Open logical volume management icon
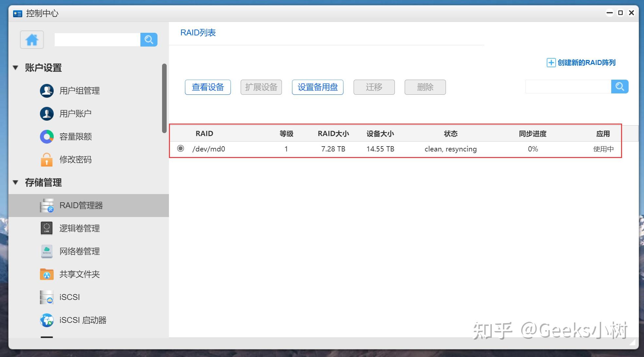Viewport: 644px width, 357px height. (47, 228)
